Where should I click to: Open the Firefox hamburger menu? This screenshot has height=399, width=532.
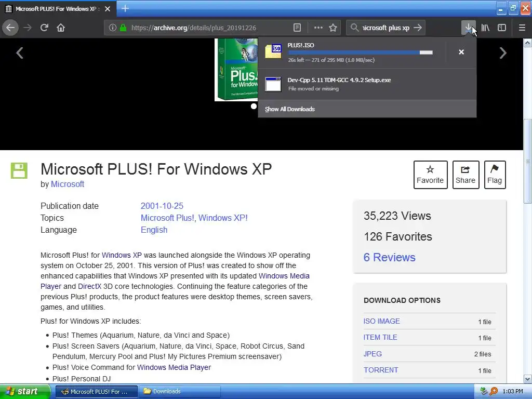522,28
